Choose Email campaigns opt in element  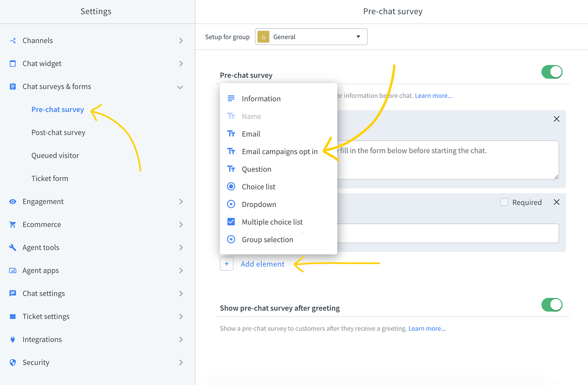point(278,151)
